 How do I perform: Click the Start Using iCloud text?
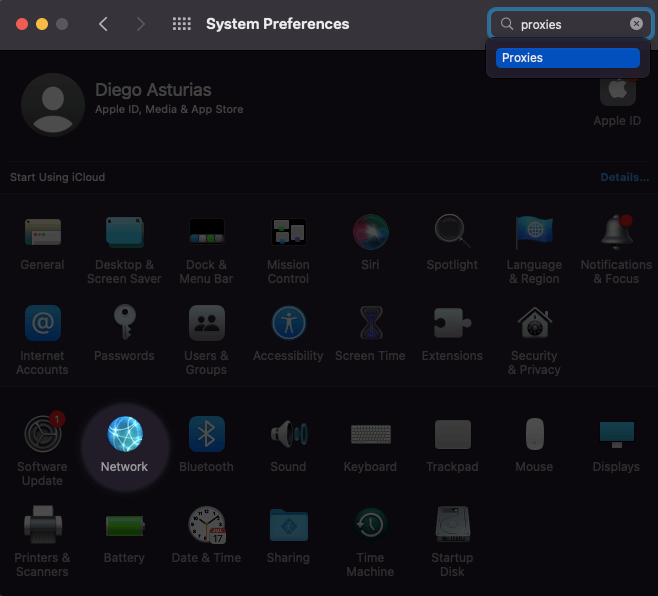pyautogui.click(x=57, y=177)
